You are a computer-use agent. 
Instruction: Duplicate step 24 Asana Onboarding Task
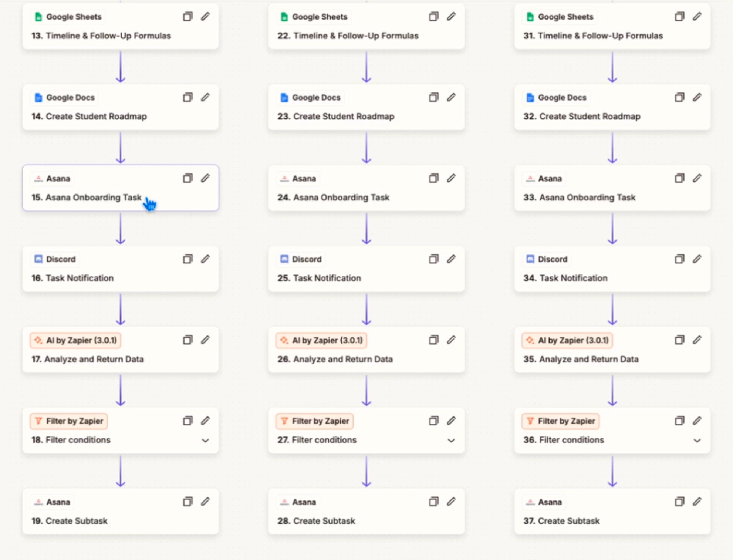click(433, 178)
